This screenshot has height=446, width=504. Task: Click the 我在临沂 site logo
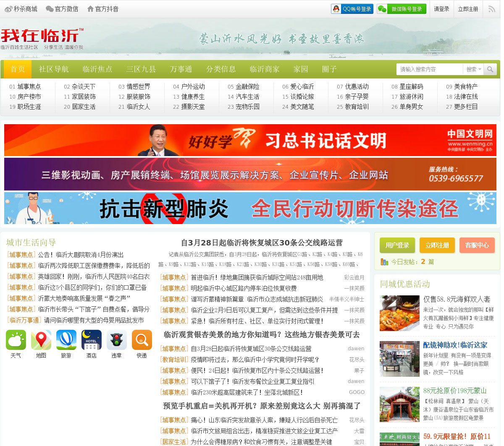tap(42, 39)
